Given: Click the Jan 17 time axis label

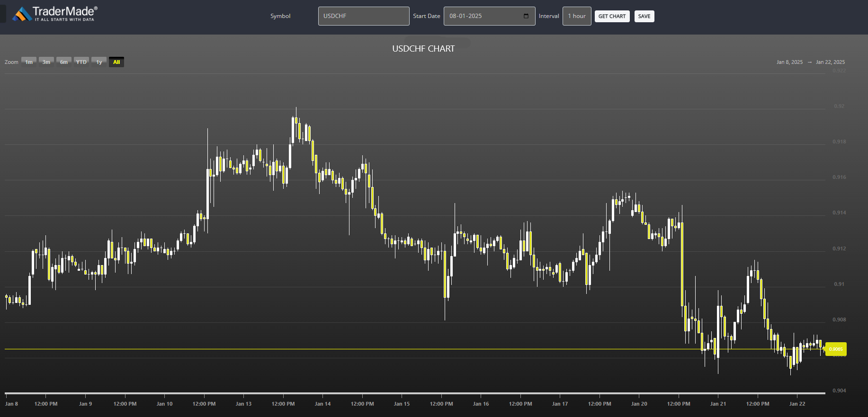Looking at the screenshot, I should [560, 404].
